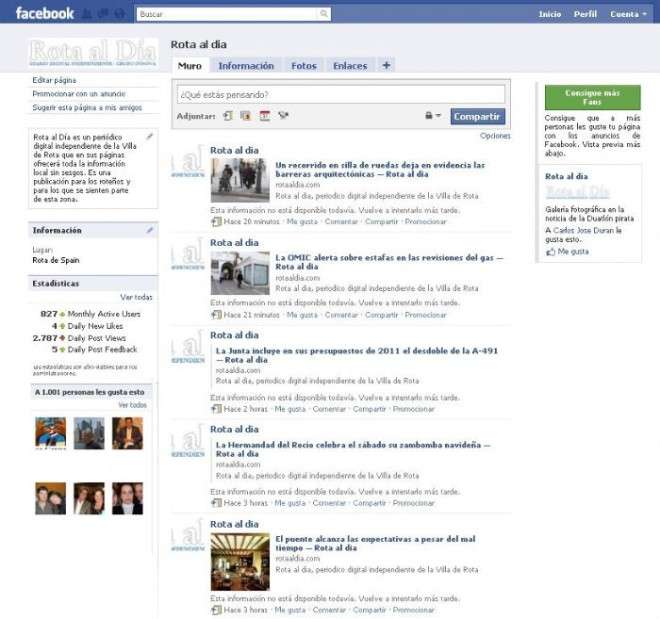Click link icon beside Hace 2 horas

(216, 409)
